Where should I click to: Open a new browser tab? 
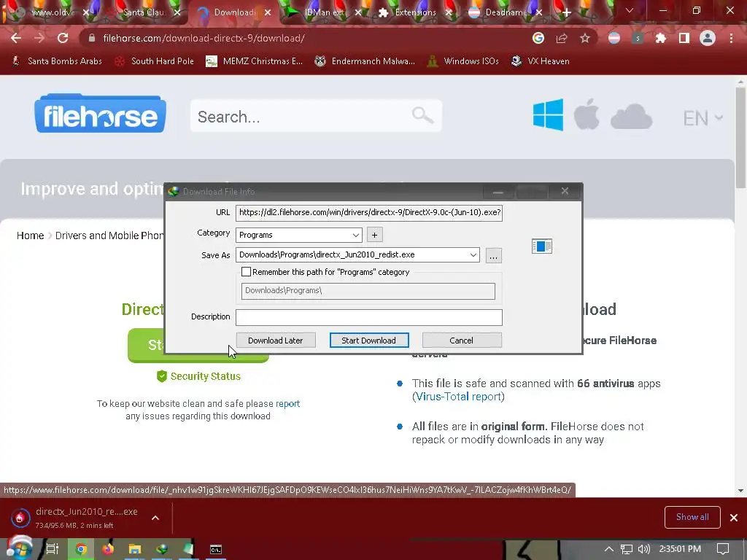[566, 12]
